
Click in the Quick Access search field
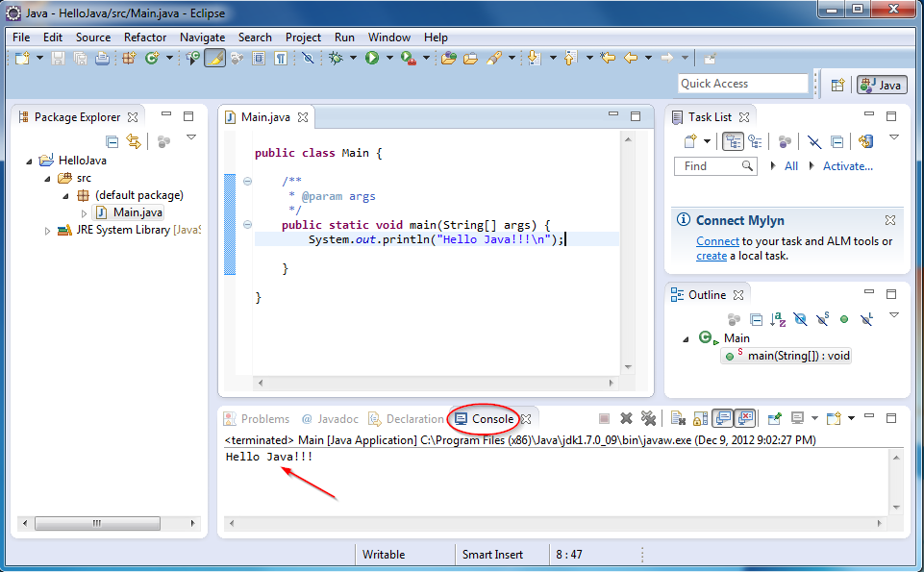pos(742,84)
